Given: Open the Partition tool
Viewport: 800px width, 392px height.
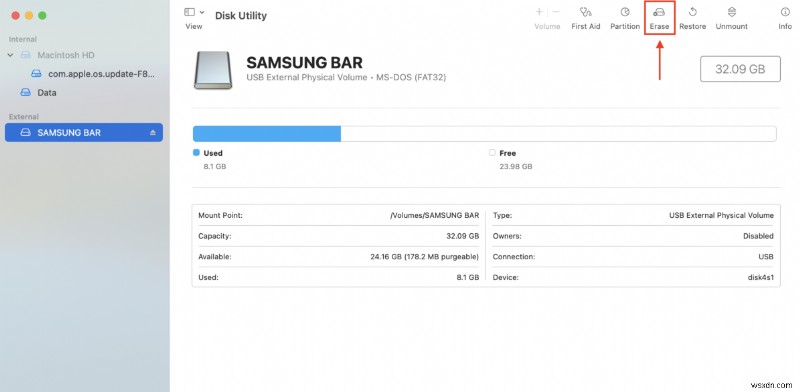Looking at the screenshot, I should (625, 18).
